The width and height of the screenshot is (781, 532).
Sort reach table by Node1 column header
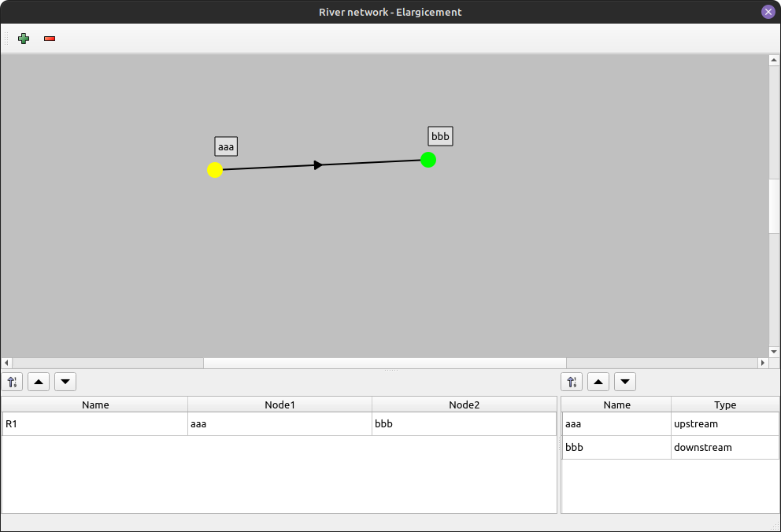point(279,405)
